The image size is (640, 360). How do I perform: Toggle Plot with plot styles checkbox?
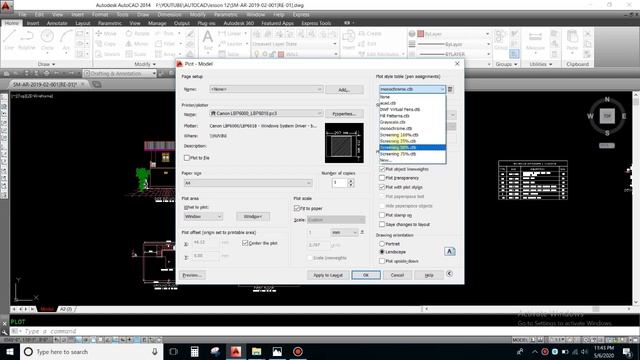pos(382,187)
